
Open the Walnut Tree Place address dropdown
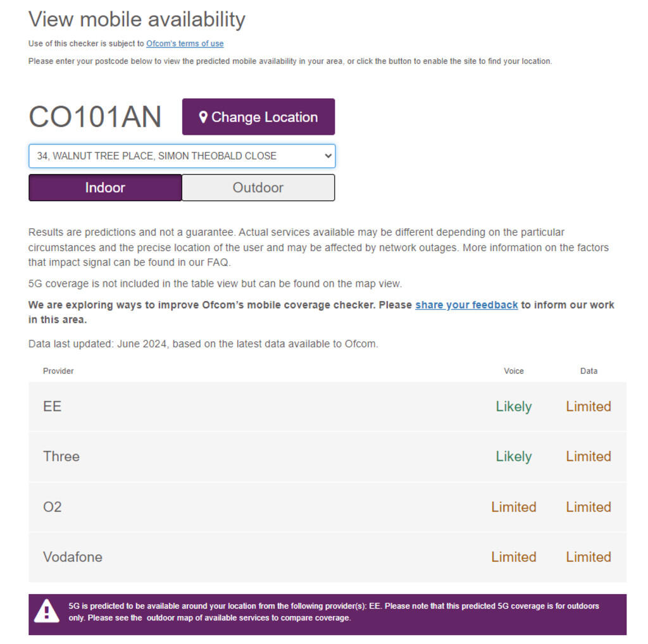[x=182, y=156]
